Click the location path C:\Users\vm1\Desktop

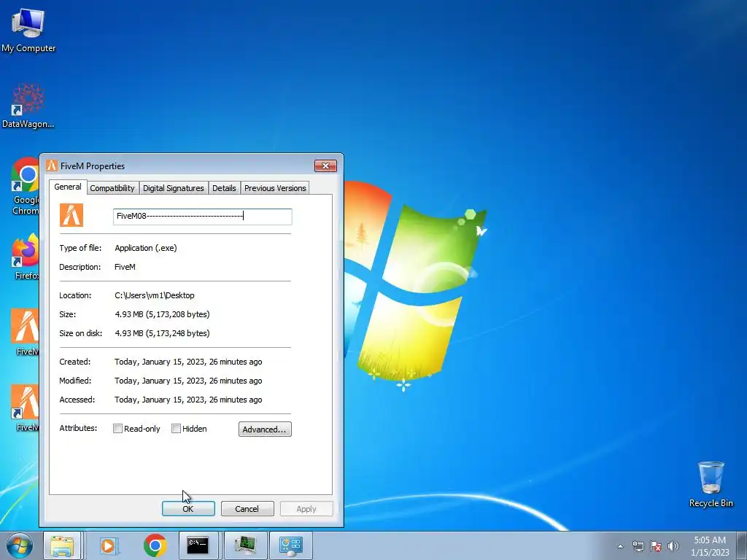[155, 295]
